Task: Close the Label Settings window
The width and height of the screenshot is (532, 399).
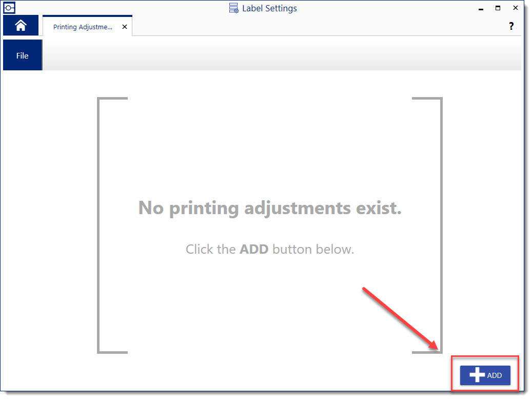Action: pos(515,8)
